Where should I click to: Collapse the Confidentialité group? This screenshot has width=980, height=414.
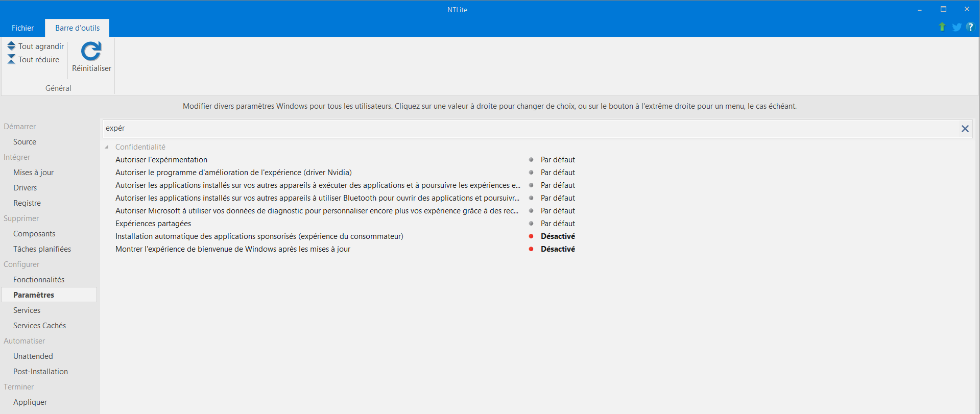click(107, 147)
